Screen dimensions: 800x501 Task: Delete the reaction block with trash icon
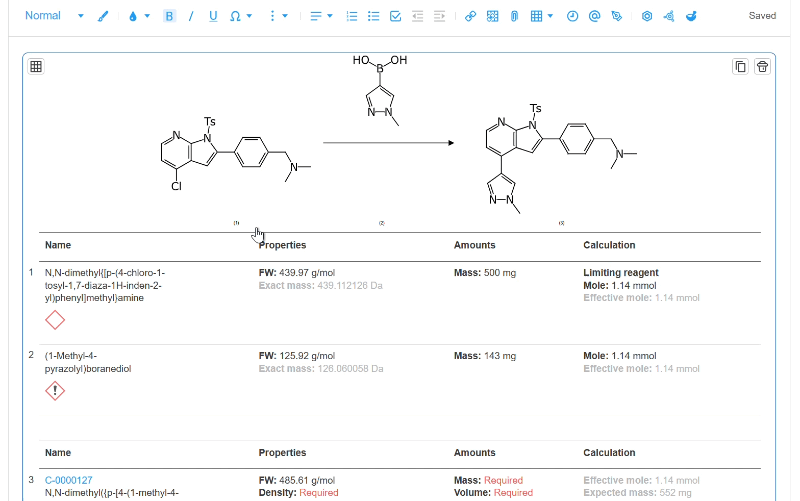tap(762, 66)
